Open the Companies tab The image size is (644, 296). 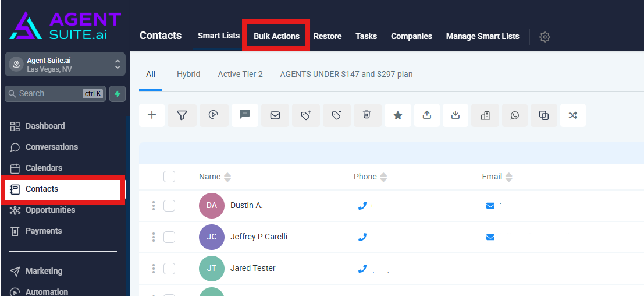coord(411,36)
